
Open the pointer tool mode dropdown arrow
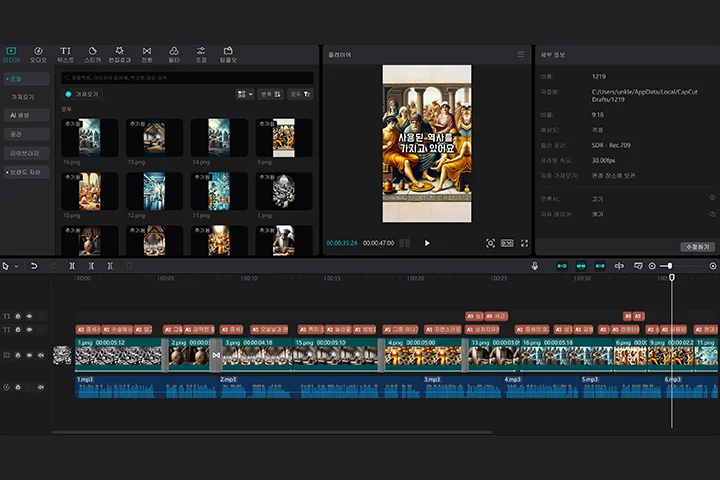click(17, 266)
